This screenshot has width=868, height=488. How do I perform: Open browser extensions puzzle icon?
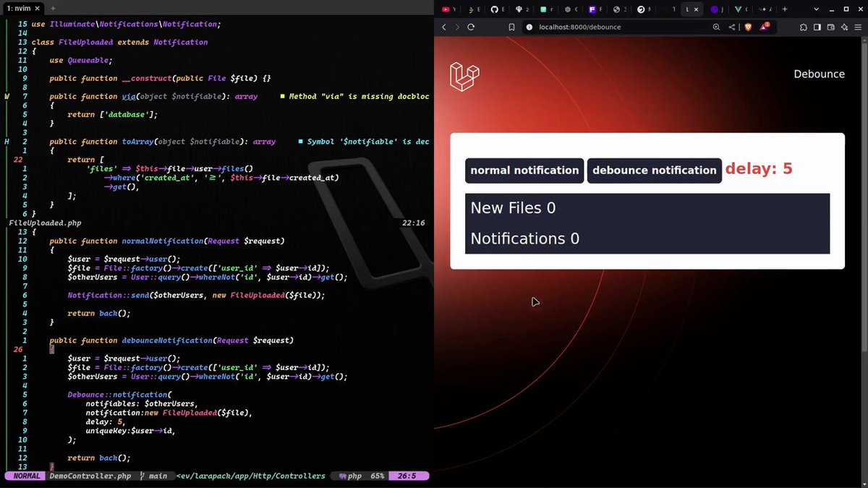(804, 27)
